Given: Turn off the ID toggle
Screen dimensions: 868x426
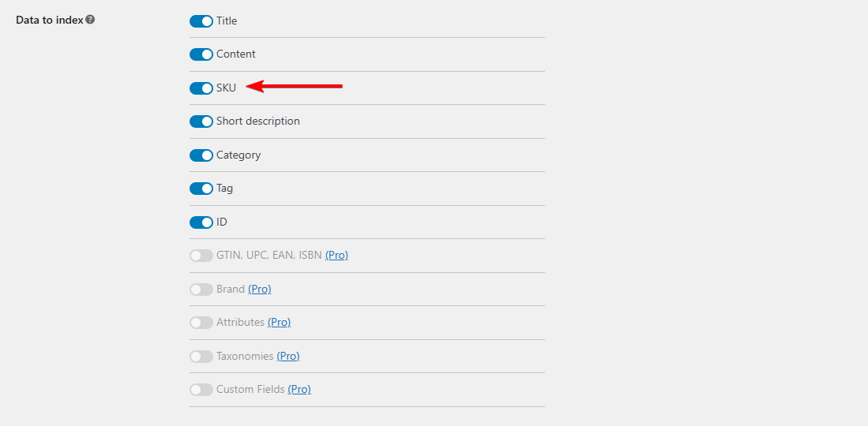Looking at the screenshot, I should tap(201, 222).
